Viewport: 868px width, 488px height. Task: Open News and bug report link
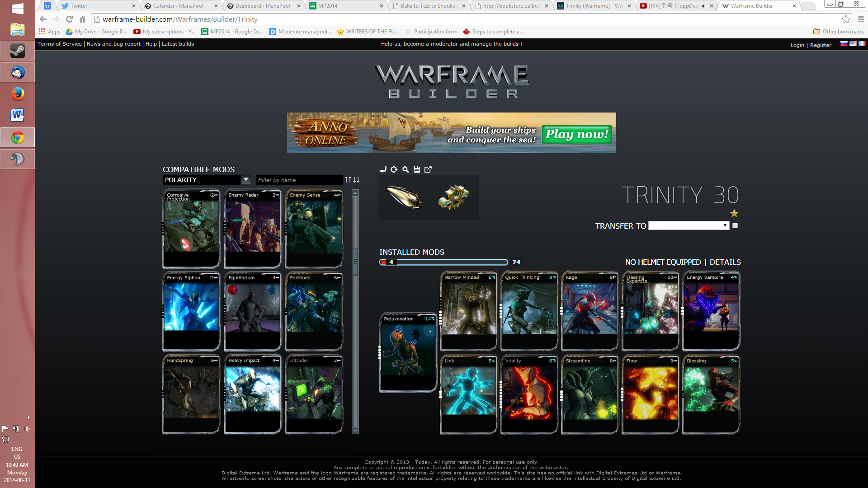(x=113, y=44)
